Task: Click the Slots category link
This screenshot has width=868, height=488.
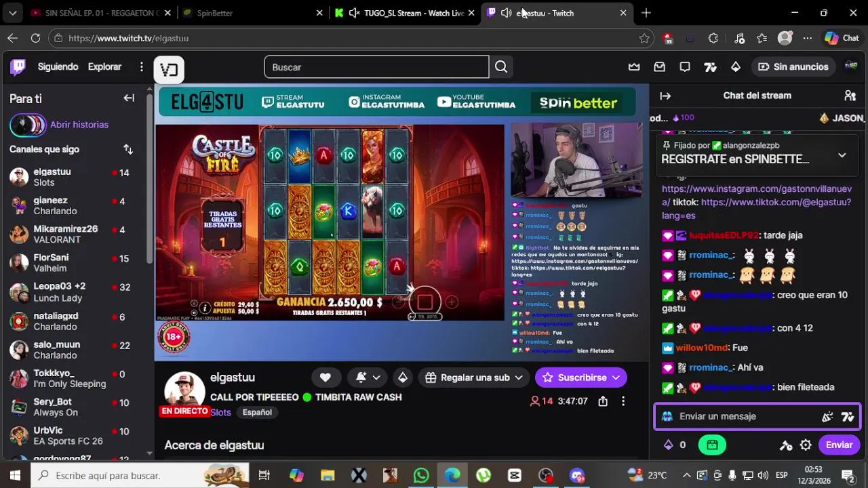Action: pyautogui.click(x=220, y=412)
